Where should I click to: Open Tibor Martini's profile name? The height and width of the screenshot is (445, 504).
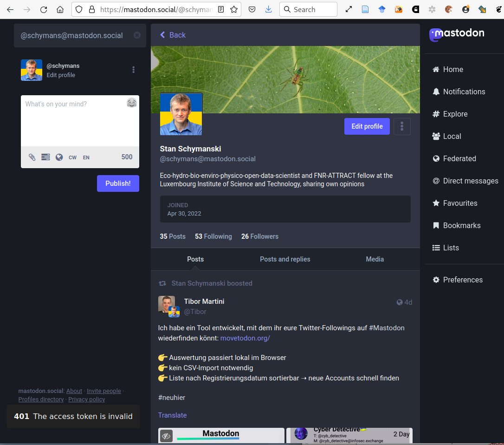[x=204, y=301]
